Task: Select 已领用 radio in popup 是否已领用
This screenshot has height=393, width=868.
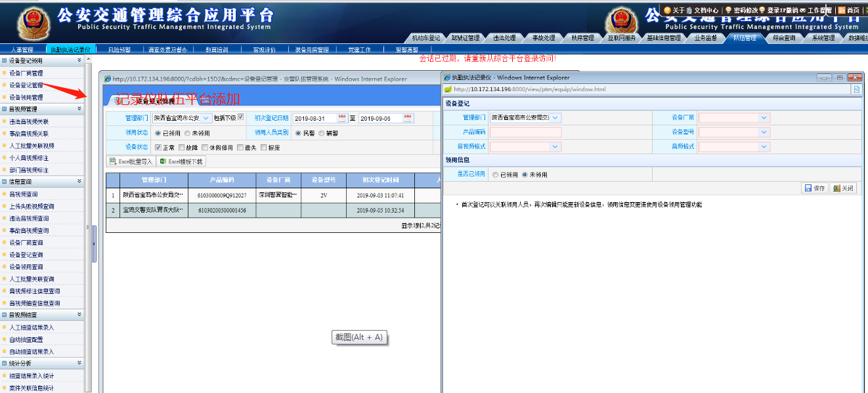Action: 495,175
